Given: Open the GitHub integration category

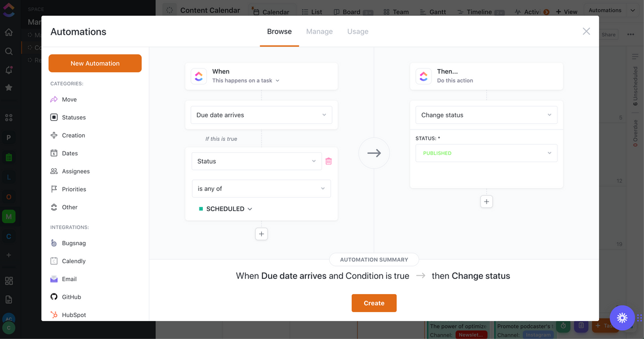Looking at the screenshot, I should (71, 297).
